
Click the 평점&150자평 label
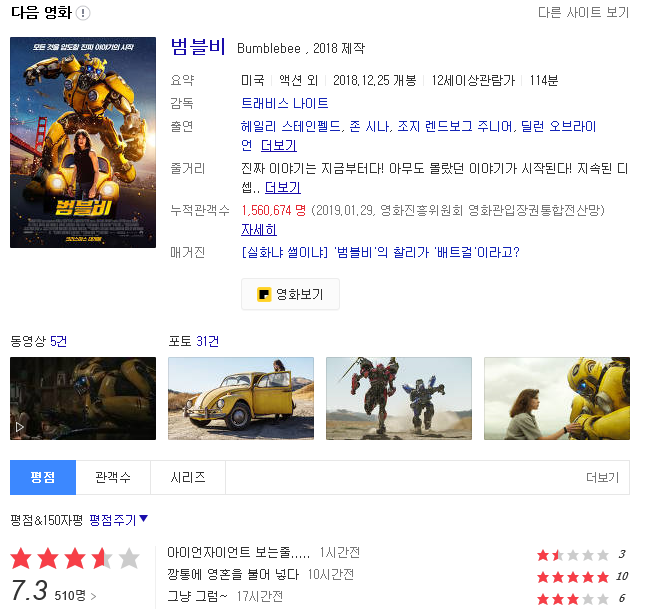coord(47,520)
